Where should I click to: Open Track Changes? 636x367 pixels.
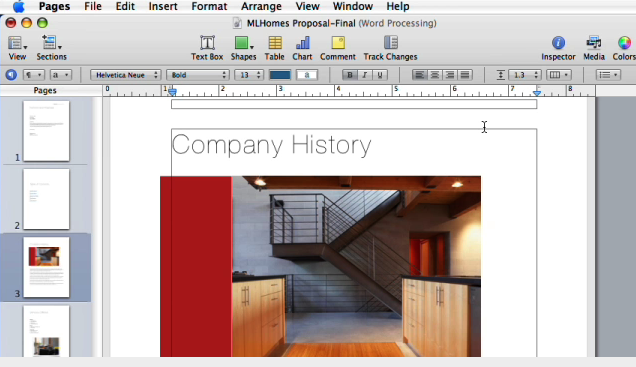(390, 48)
